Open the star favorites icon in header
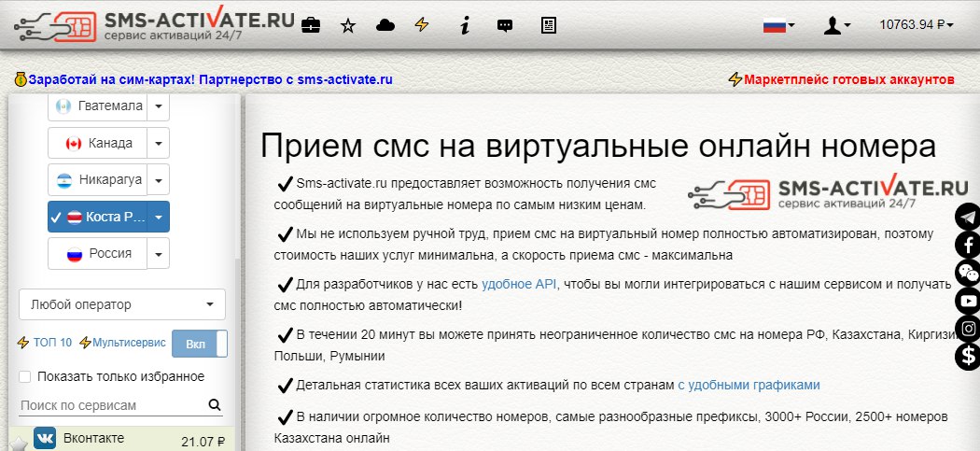 click(x=348, y=25)
